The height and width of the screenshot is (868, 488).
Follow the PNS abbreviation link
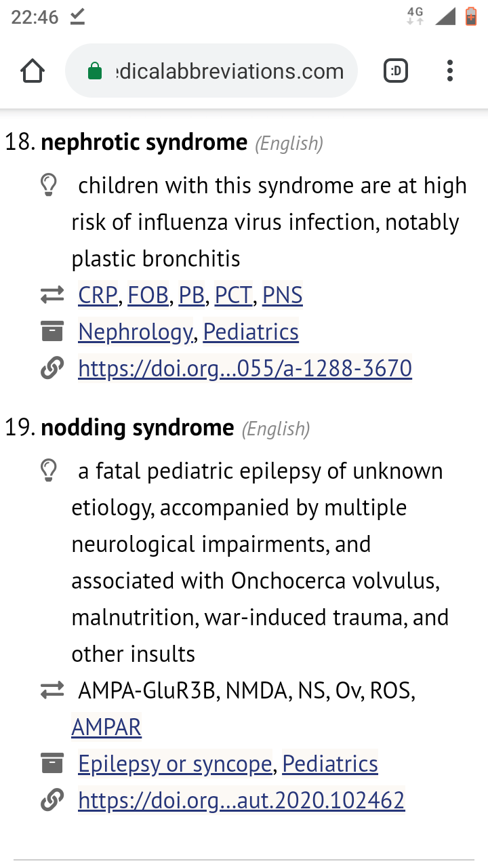tap(282, 296)
